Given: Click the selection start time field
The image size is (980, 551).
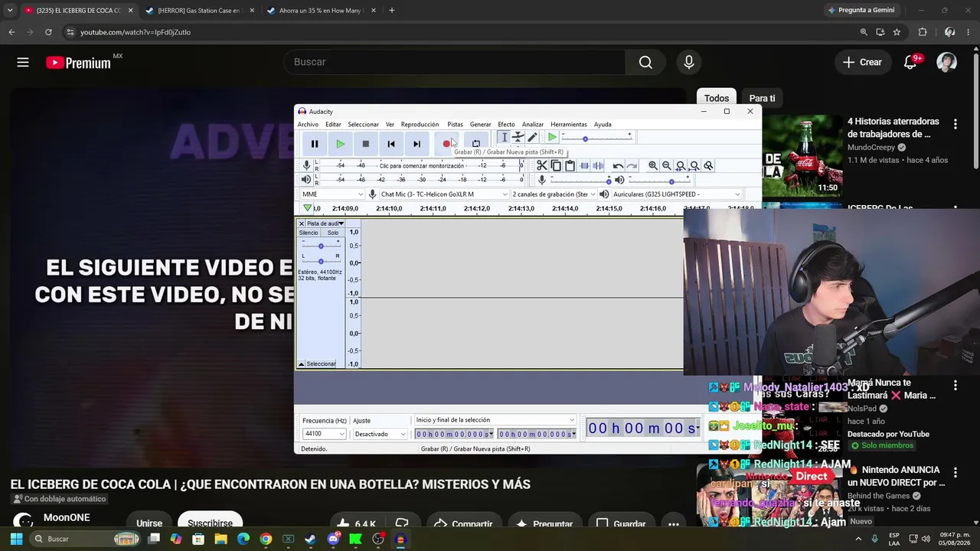Looking at the screenshot, I should point(454,434).
